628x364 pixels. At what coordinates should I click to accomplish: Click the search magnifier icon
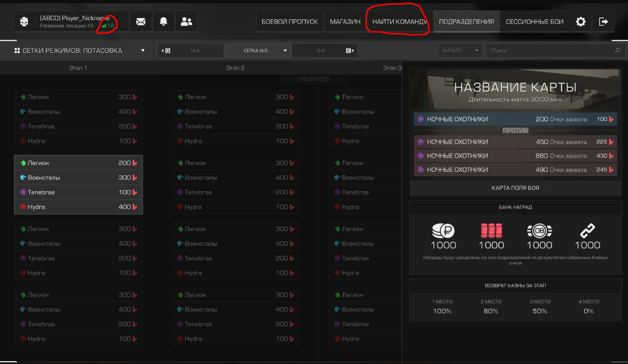[617, 51]
